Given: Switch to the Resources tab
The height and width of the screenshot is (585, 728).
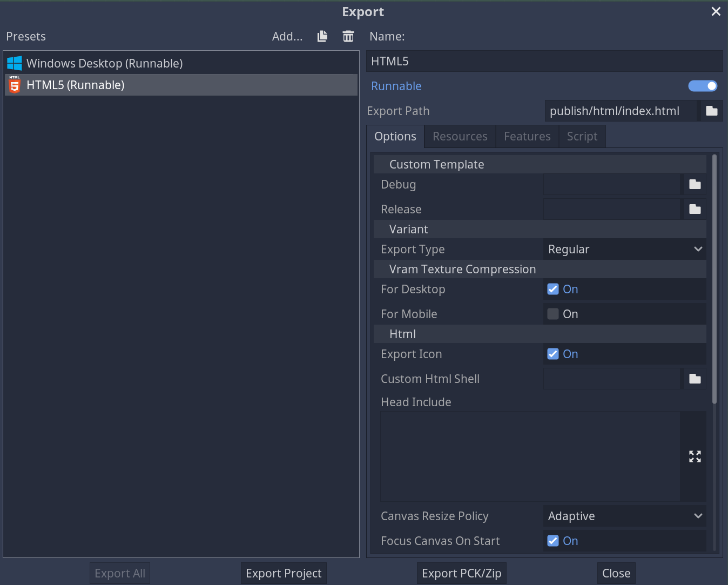Looking at the screenshot, I should coord(460,137).
